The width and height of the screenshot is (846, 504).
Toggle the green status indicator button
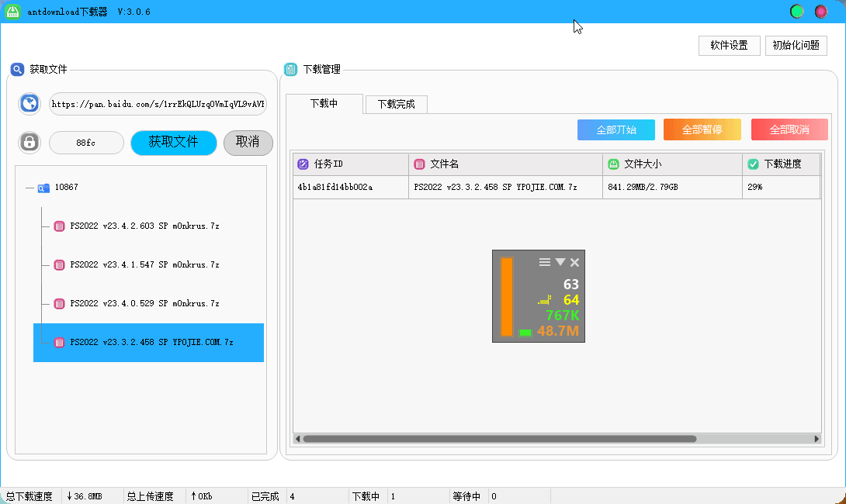pos(796,12)
